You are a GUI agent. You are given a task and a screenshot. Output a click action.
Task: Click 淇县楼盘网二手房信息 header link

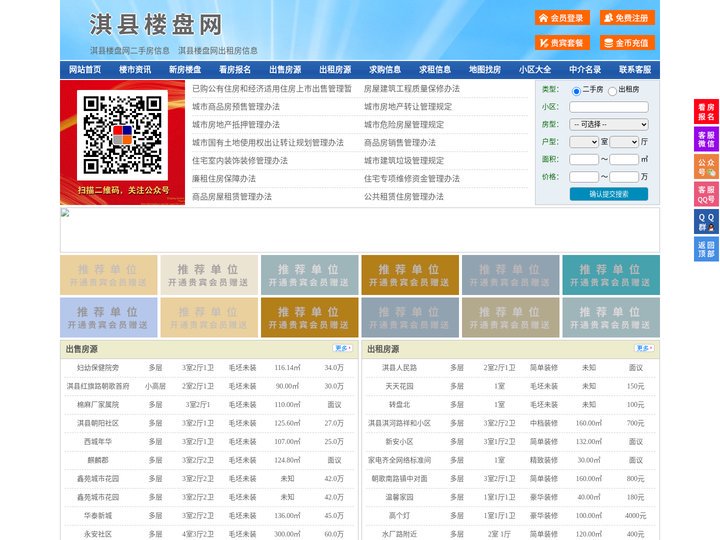click(130, 51)
